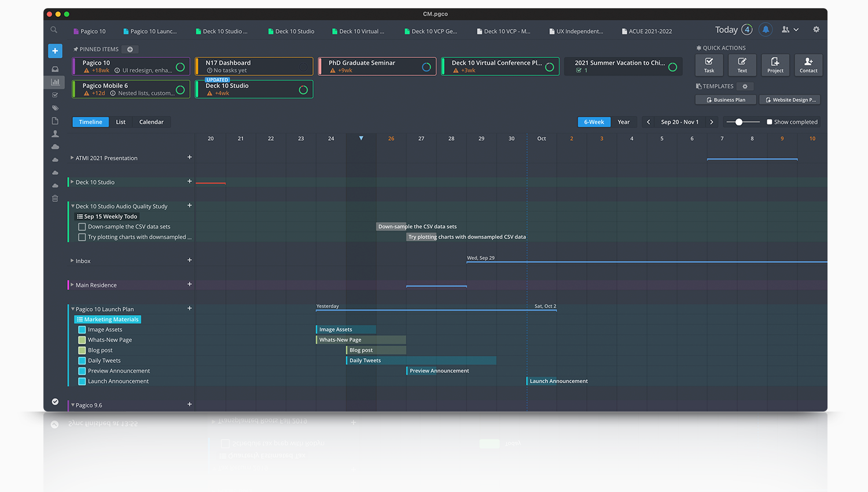
Task: Click Daily Tweets timeline bar
Action: [421, 361]
